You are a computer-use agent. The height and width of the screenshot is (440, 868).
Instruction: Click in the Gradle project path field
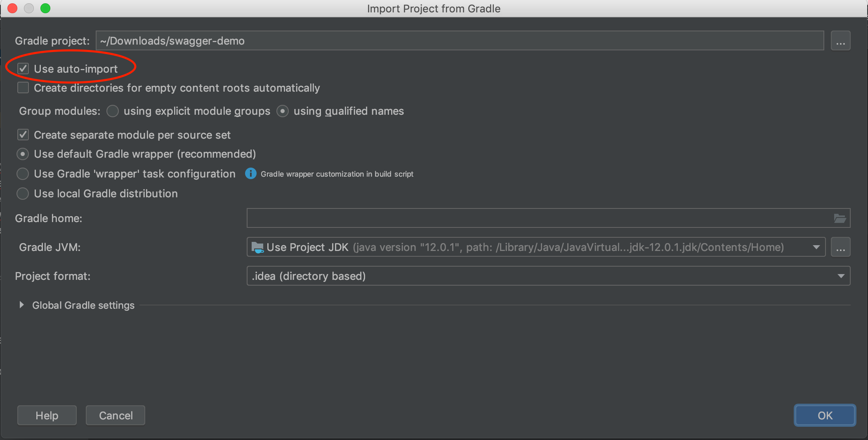pos(460,41)
